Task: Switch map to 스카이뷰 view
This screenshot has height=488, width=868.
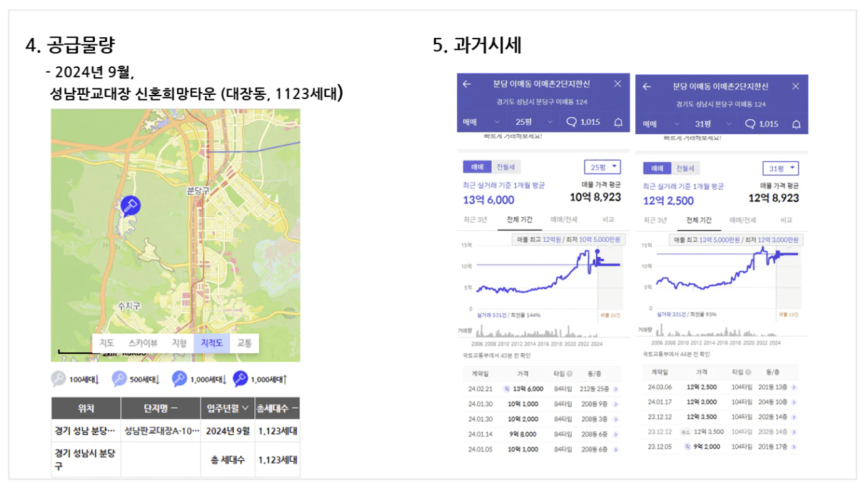Action: 143,343
